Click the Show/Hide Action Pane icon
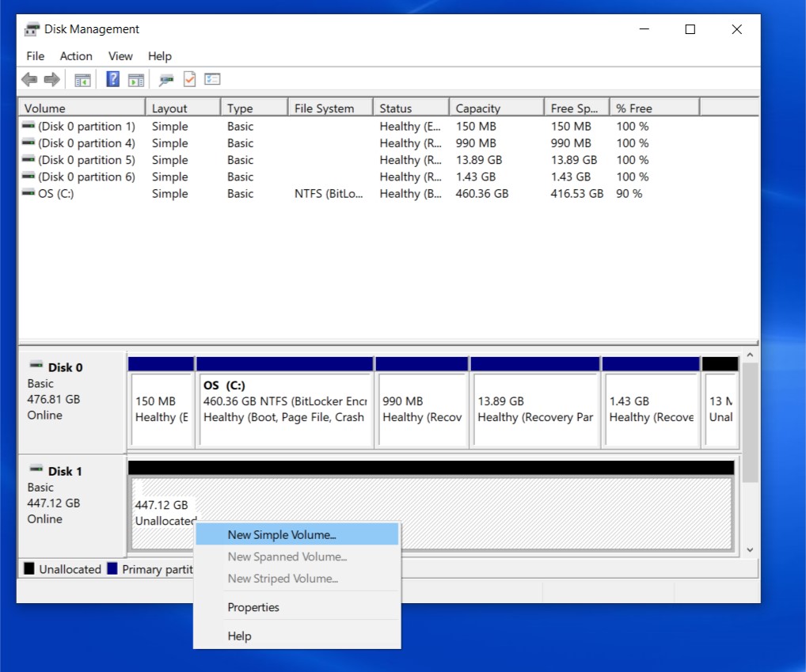This screenshot has width=806, height=672. coord(136,79)
